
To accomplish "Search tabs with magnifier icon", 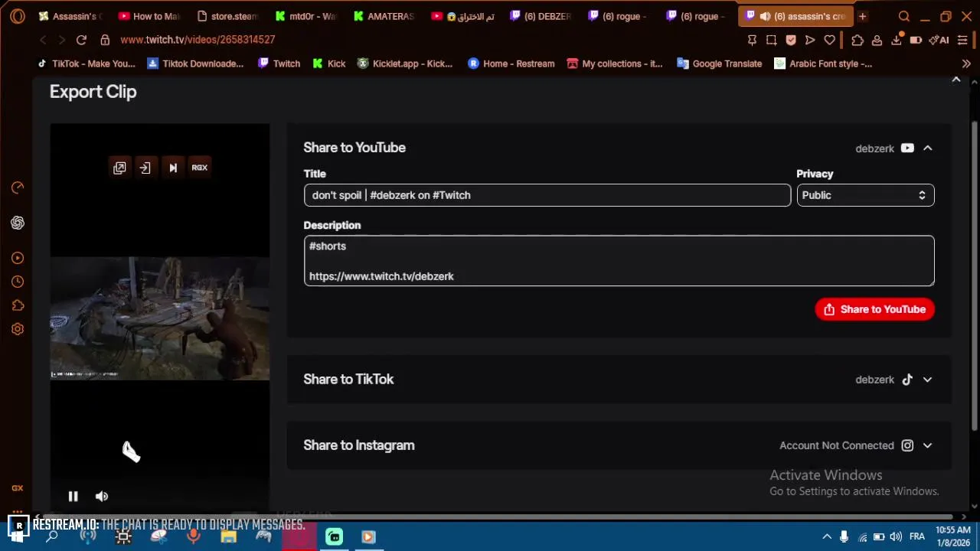I will (904, 16).
